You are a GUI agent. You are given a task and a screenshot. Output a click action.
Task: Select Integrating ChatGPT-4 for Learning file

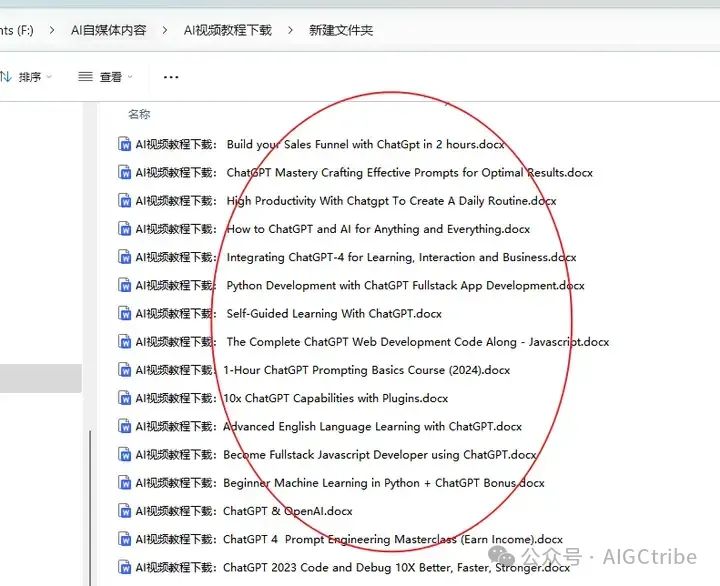pyautogui.click(x=347, y=257)
